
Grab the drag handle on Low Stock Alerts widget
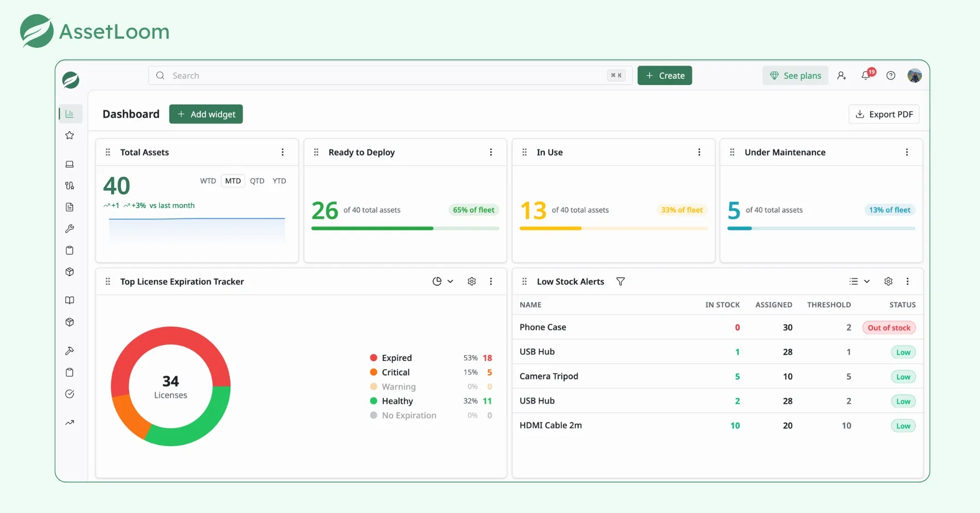[x=525, y=282]
